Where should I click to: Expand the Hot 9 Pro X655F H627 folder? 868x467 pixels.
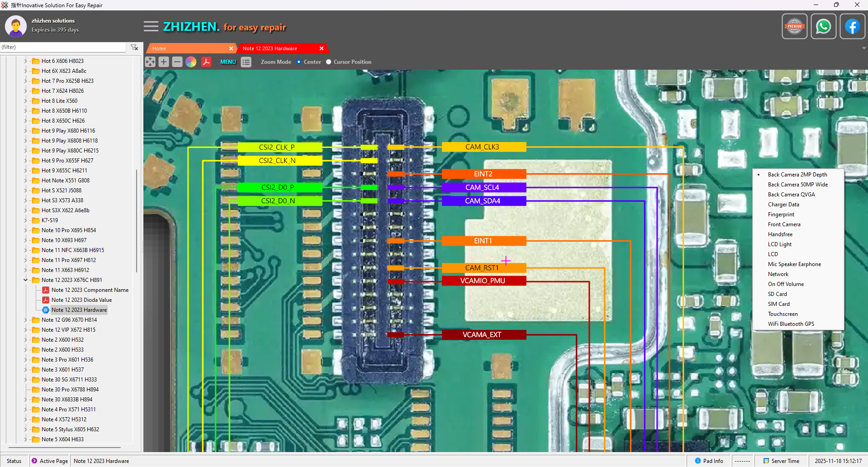click(x=25, y=161)
